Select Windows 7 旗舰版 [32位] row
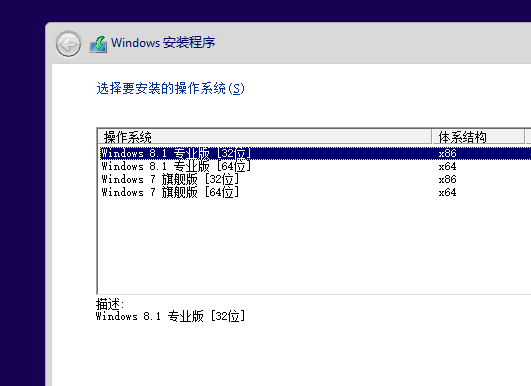 coord(315,179)
